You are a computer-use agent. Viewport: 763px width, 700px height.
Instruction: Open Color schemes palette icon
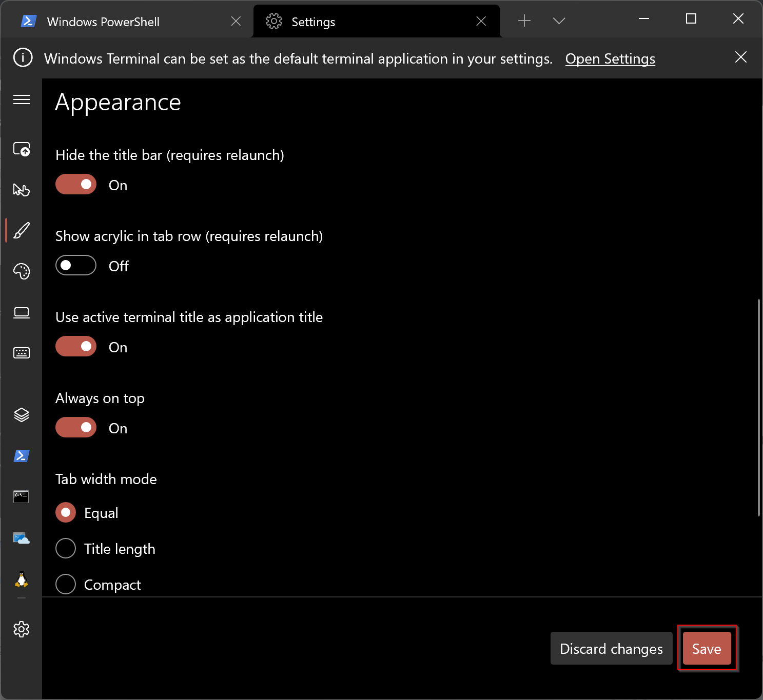[22, 271]
